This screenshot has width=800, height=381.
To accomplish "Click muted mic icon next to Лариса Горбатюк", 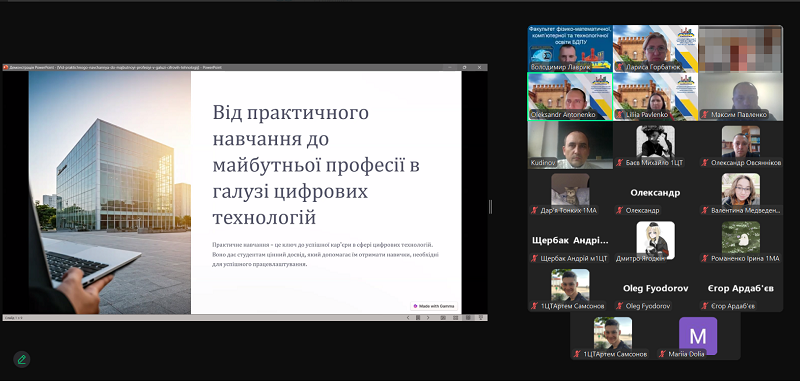I will point(620,67).
